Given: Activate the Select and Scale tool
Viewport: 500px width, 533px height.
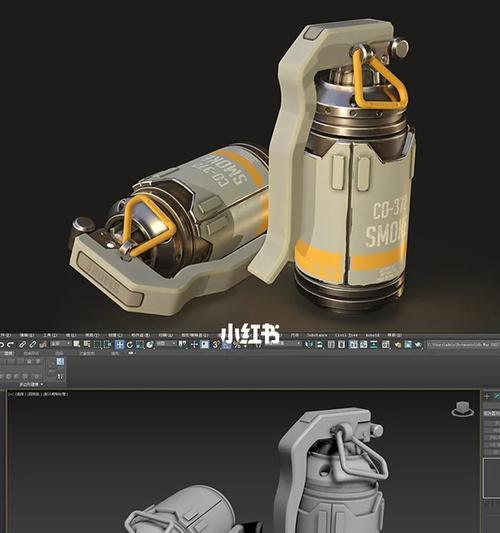Looking at the screenshot, I should point(139,344).
